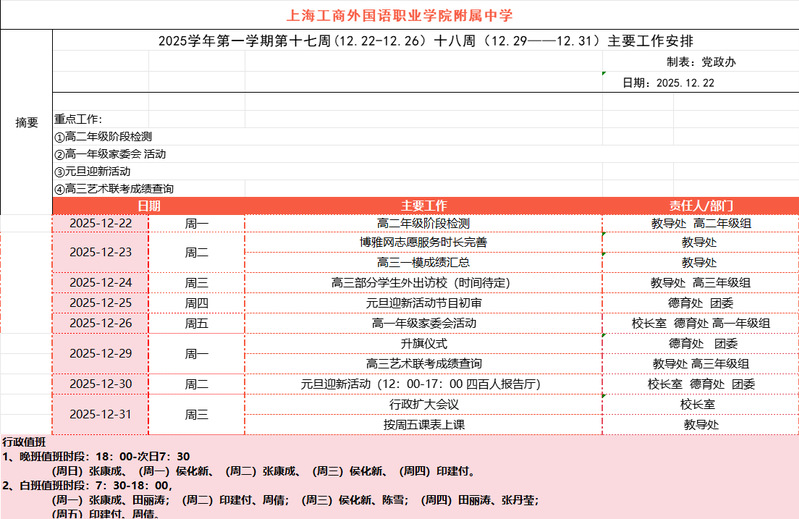799x519 pixels.
Task: Click the 升旗仪式 task cell
Action: click(423, 343)
